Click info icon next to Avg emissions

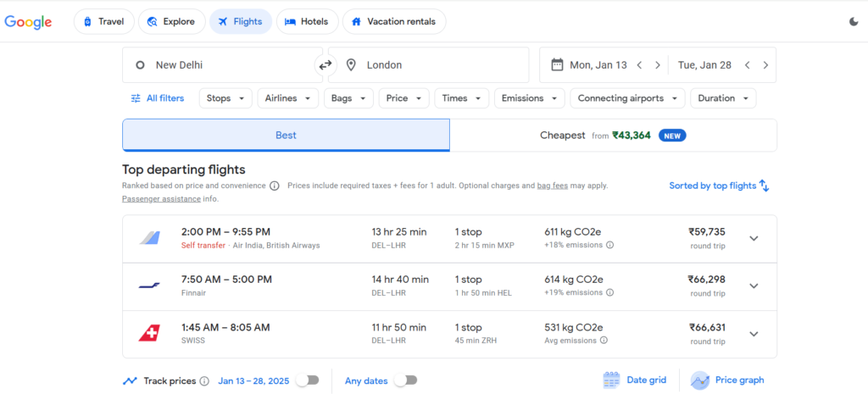(x=604, y=341)
